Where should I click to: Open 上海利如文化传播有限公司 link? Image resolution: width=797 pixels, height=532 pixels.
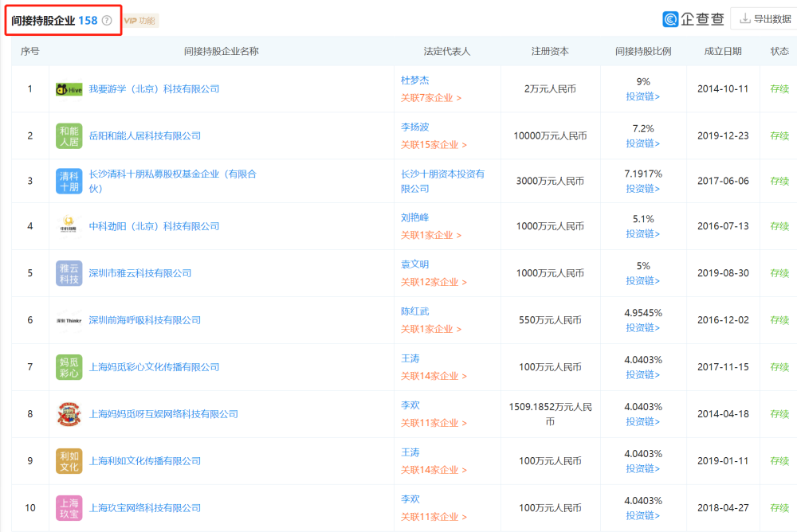145,461
